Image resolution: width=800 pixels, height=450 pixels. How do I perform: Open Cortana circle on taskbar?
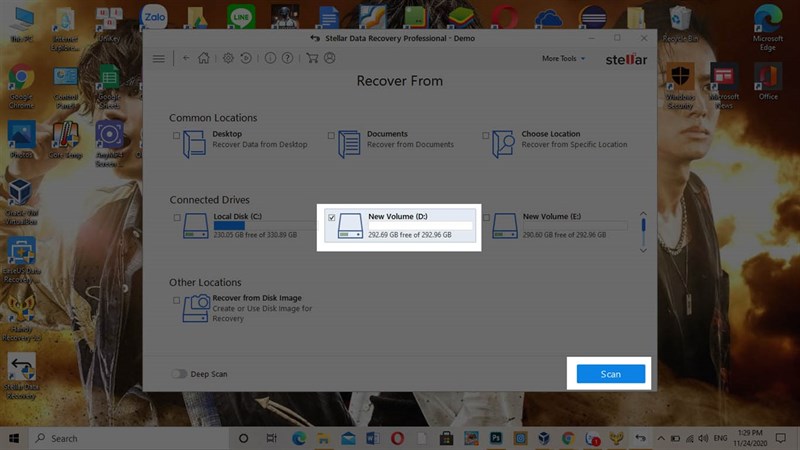(x=243, y=438)
